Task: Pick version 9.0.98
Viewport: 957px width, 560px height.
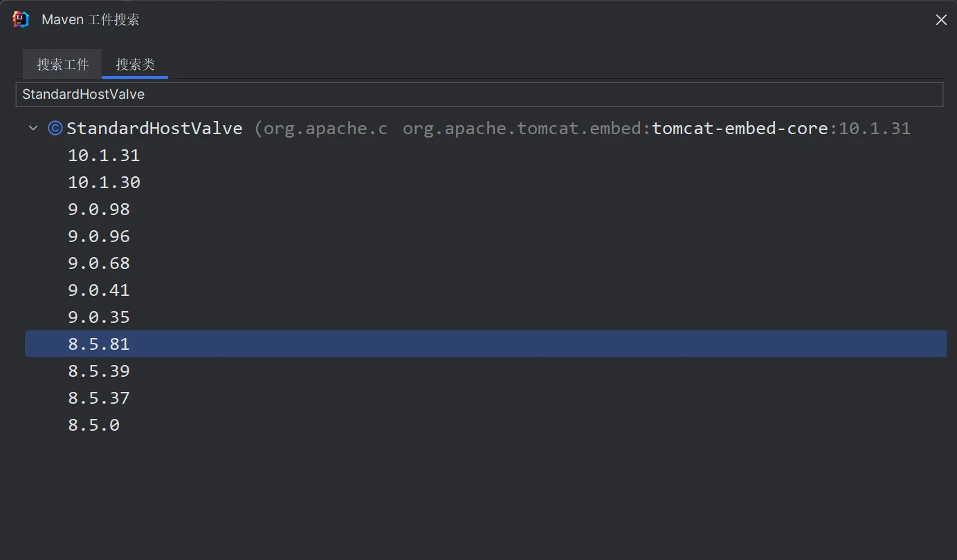Action: coord(99,209)
